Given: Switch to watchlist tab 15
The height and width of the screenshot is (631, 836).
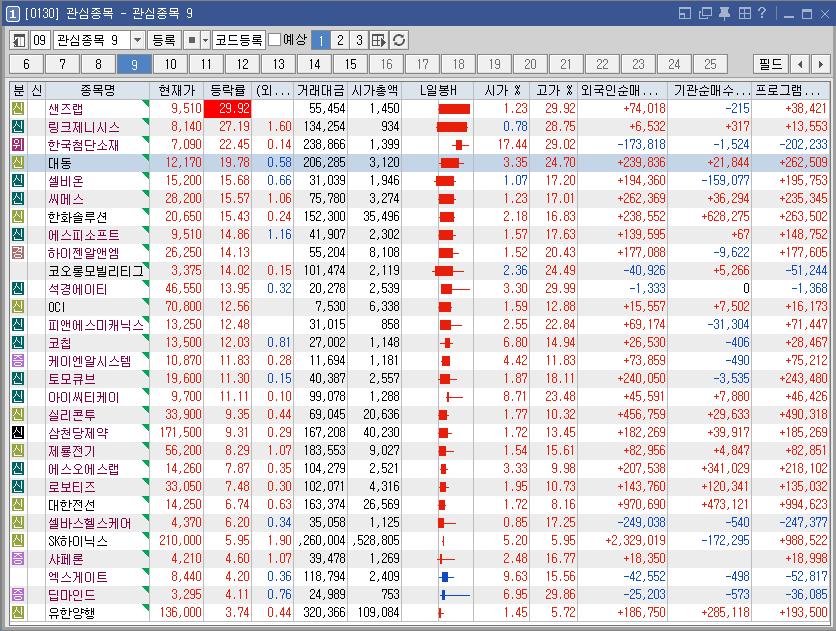Looking at the screenshot, I should (x=350, y=64).
